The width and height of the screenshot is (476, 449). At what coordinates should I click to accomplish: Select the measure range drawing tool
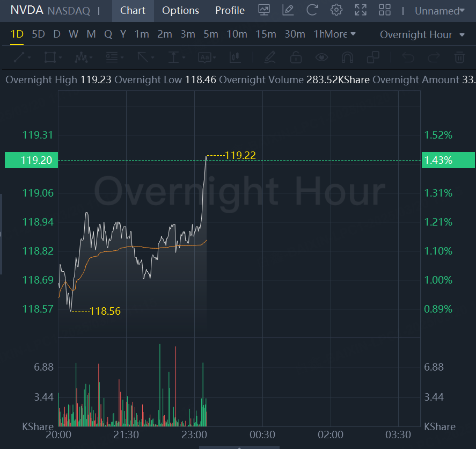pos(174,57)
